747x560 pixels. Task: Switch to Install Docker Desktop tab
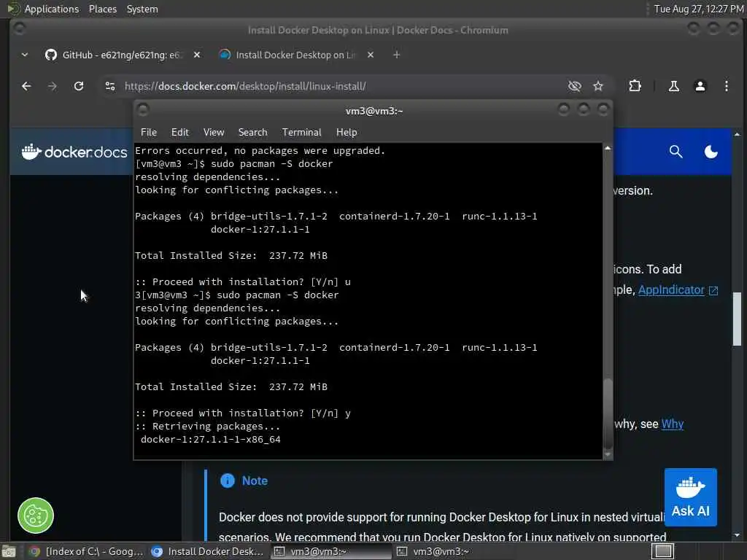point(288,55)
